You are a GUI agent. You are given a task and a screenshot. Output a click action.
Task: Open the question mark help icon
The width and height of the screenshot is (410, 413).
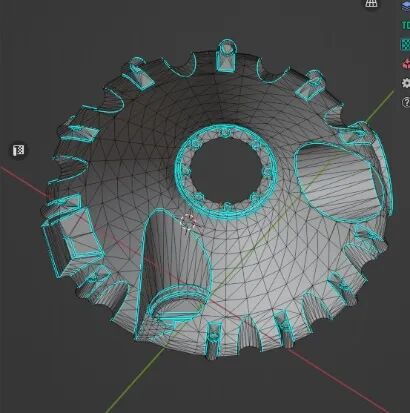[406, 102]
